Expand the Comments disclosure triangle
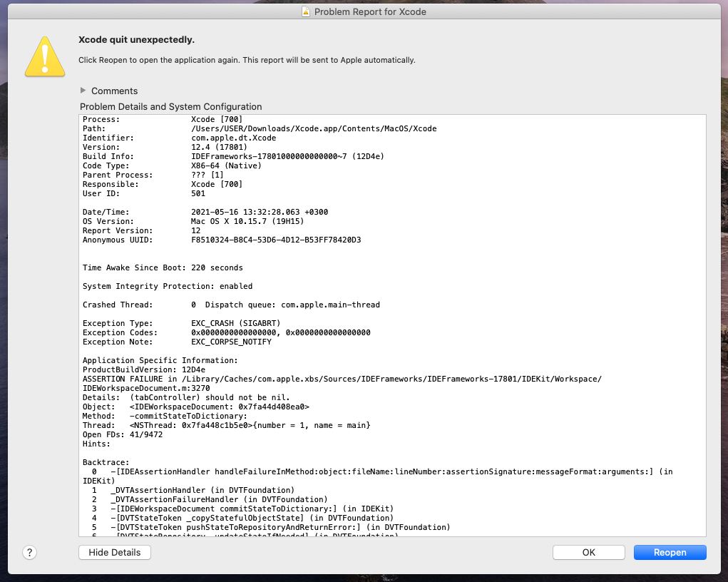This screenshot has width=728, height=582. [x=83, y=91]
